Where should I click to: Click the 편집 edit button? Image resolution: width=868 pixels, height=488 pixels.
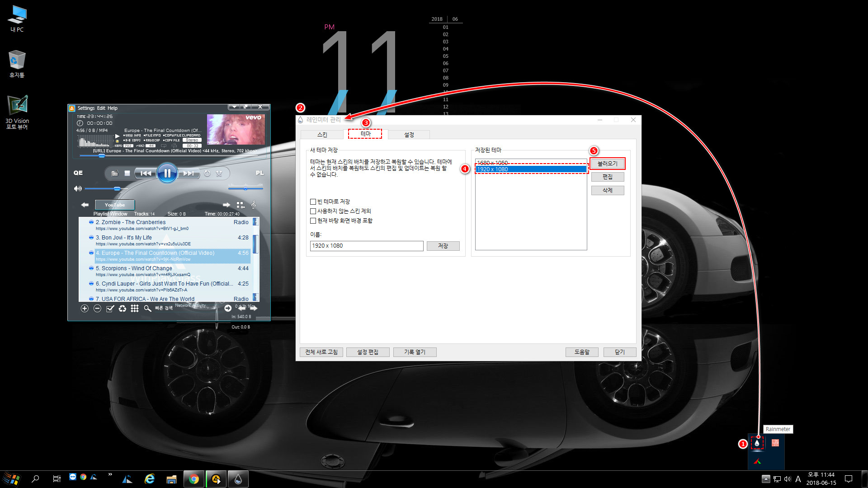[608, 177]
